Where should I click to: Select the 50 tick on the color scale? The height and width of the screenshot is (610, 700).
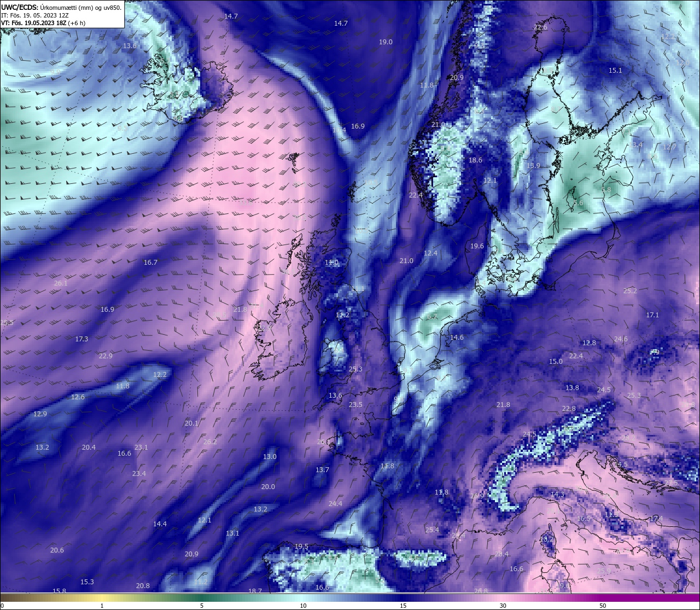click(x=603, y=606)
